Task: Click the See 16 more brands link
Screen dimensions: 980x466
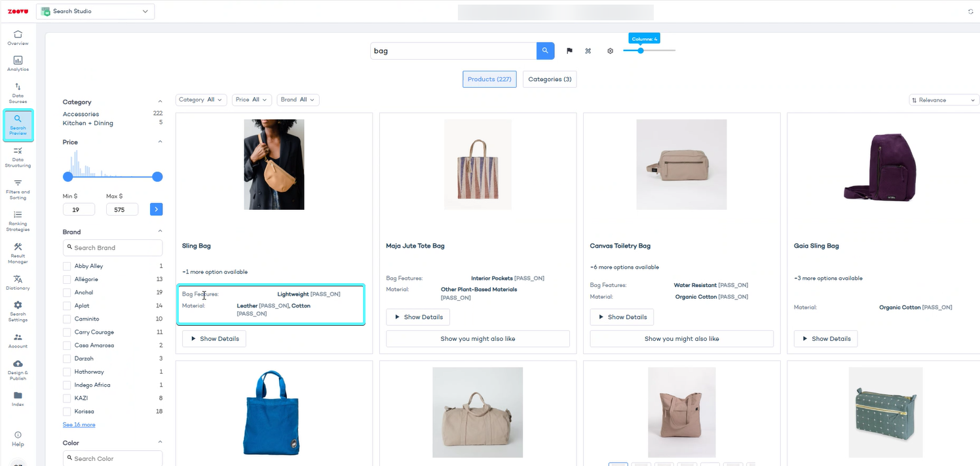Action: tap(79, 425)
